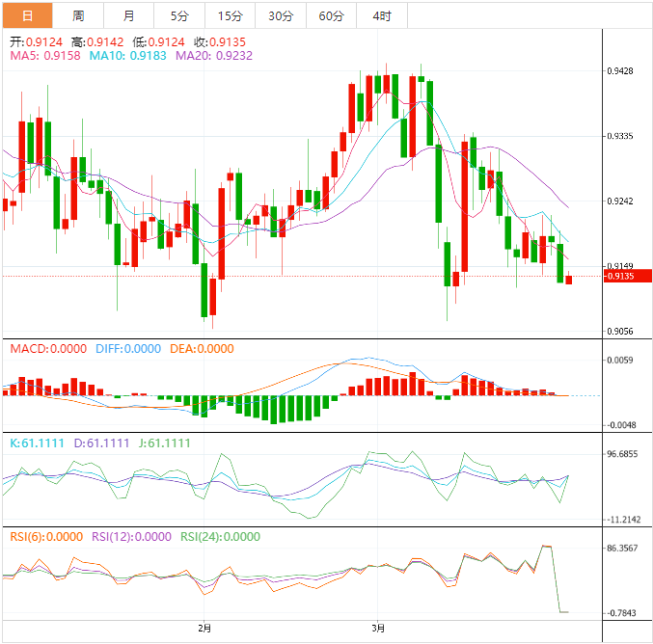The height and width of the screenshot is (644, 653).
Task: Click the MA10: 0.9183 indicator label
Action: click(x=128, y=56)
